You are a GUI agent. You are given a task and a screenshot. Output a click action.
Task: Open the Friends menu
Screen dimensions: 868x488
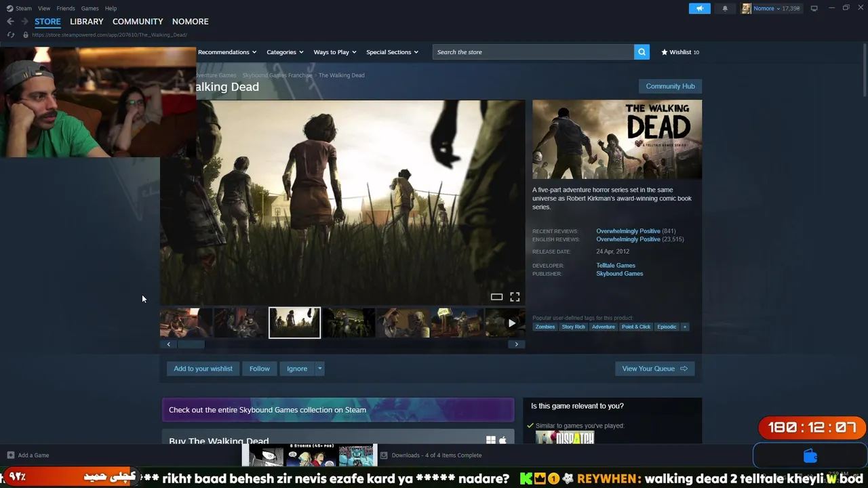66,8
